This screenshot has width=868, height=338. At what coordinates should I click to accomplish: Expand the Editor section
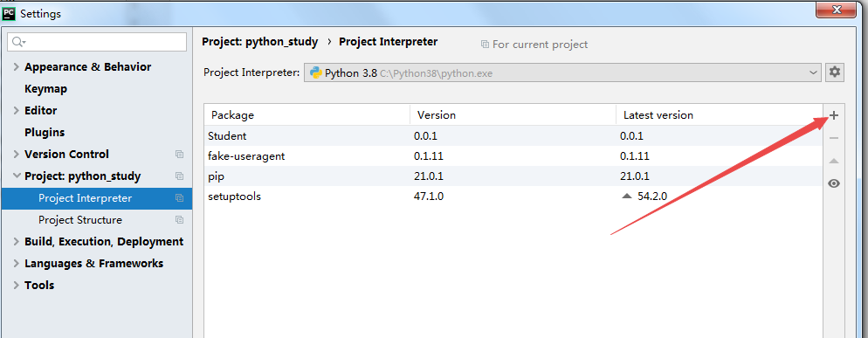tap(17, 111)
